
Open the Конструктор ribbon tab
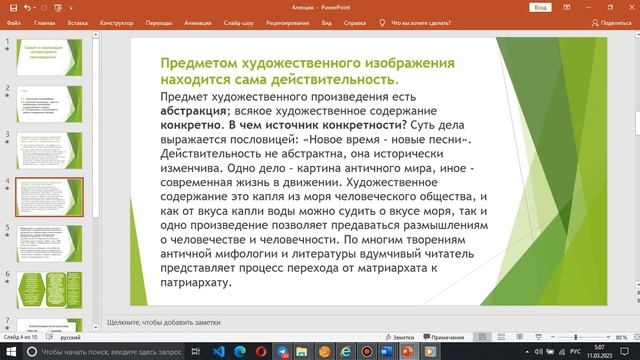click(116, 23)
